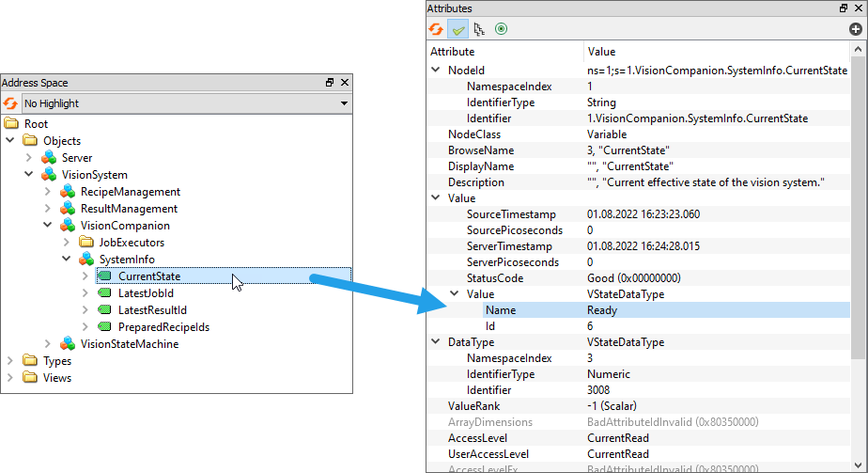Collapse the SystemInfo node

pyautogui.click(x=67, y=260)
